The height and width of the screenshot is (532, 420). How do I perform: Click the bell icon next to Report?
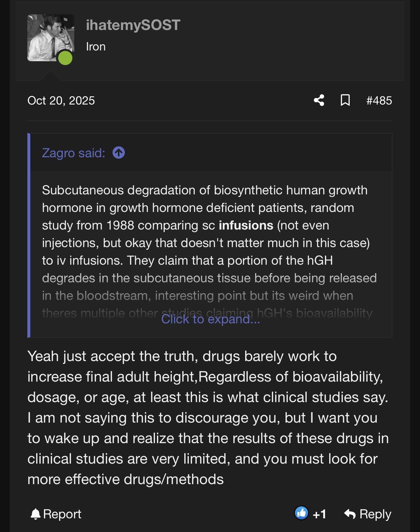point(35,514)
